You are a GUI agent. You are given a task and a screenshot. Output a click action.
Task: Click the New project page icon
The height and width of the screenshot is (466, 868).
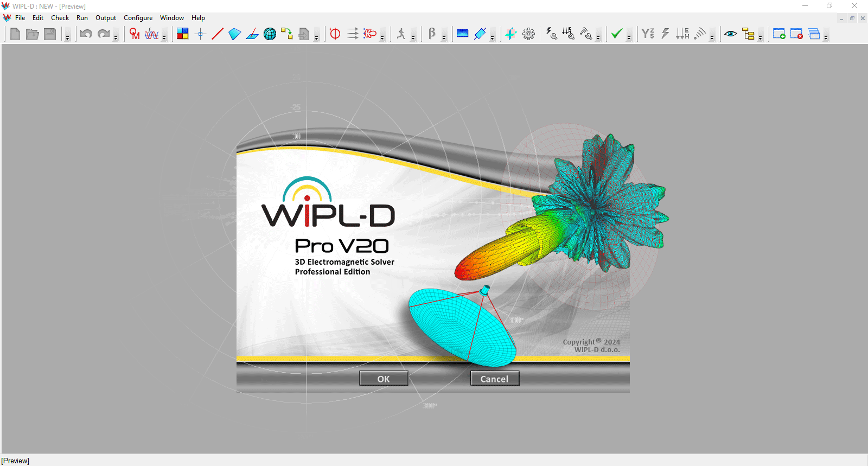tap(15, 34)
